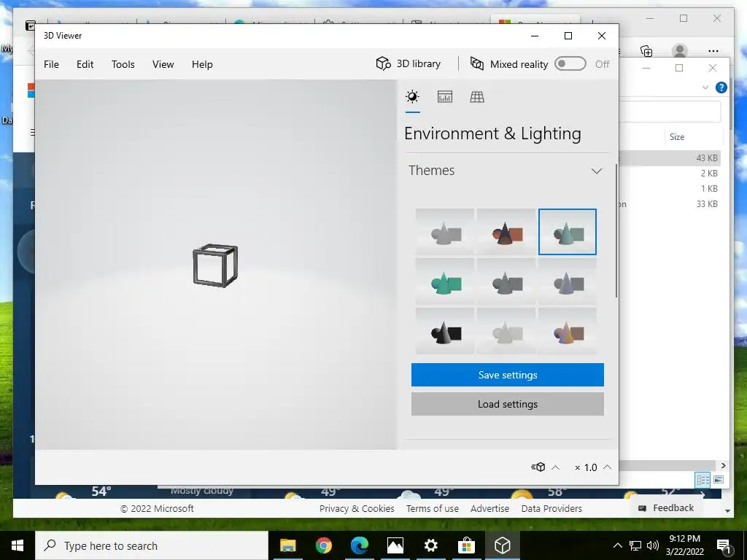Click the Edge profile avatar icon
Viewport: 747px width, 560px height.
680,50
